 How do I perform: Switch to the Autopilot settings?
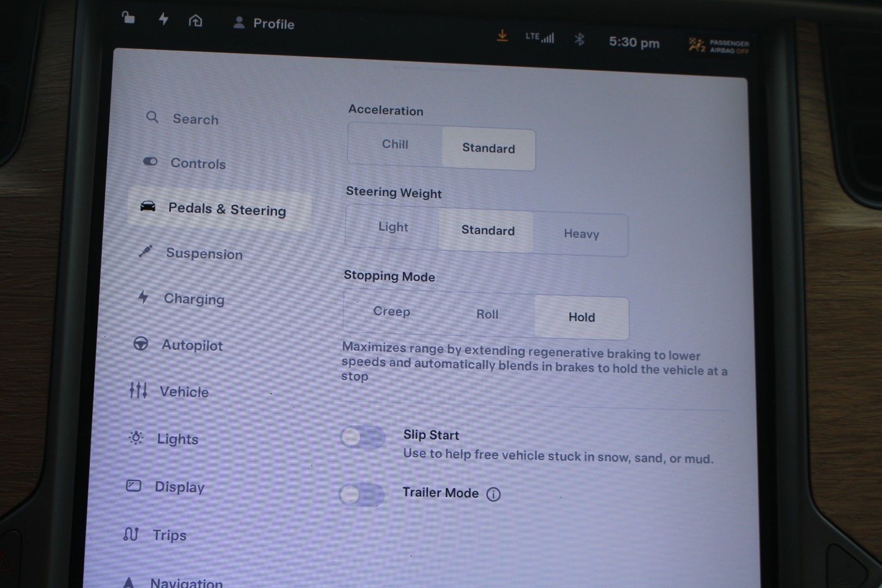point(192,346)
